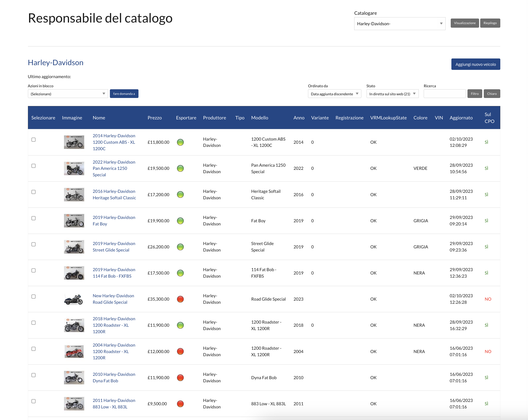
Task: Click red export status dot for Dyna Fat Bob
Action: (x=180, y=377)
